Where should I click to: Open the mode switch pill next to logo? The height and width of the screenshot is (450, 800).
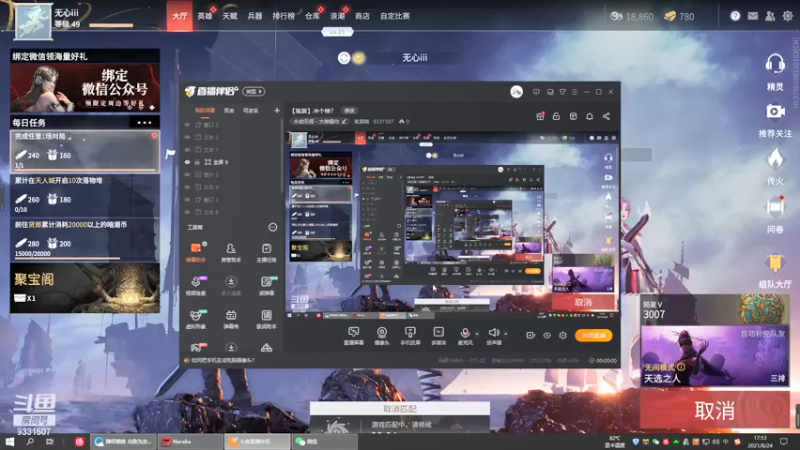point(254,92)
